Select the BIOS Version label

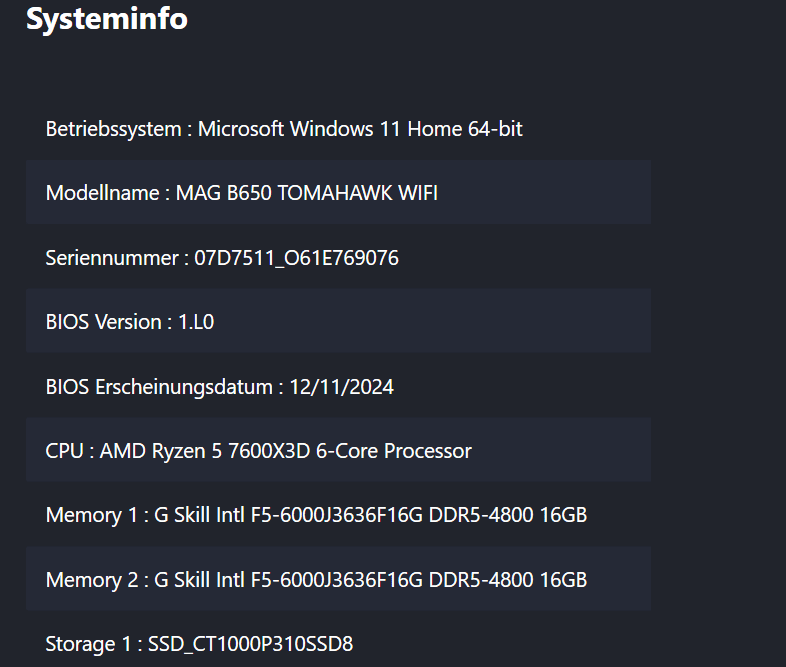point(103,322)
